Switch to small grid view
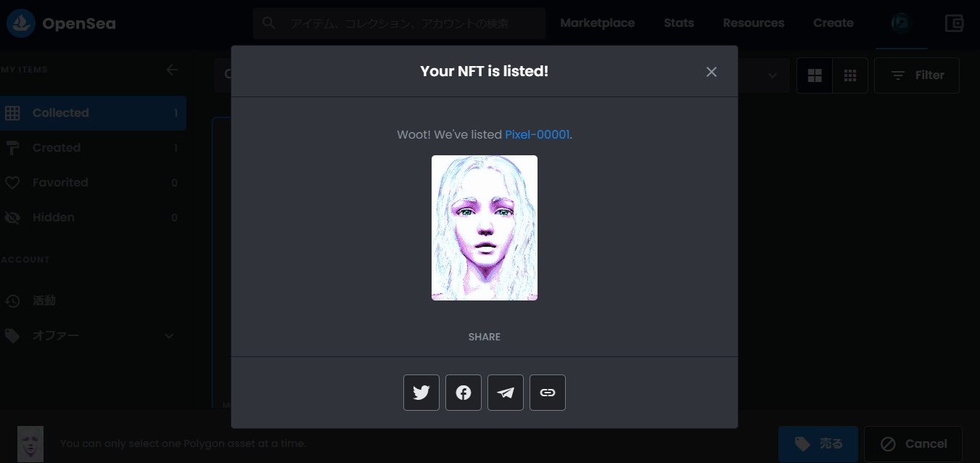Viewport: 980px width, 463px height. [x=850, y=75]
